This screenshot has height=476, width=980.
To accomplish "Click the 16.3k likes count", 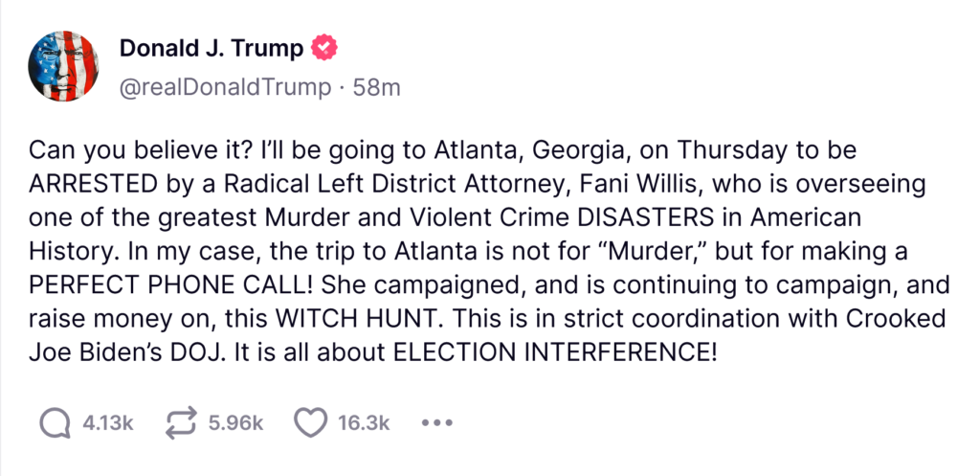I will pos(365,423).
